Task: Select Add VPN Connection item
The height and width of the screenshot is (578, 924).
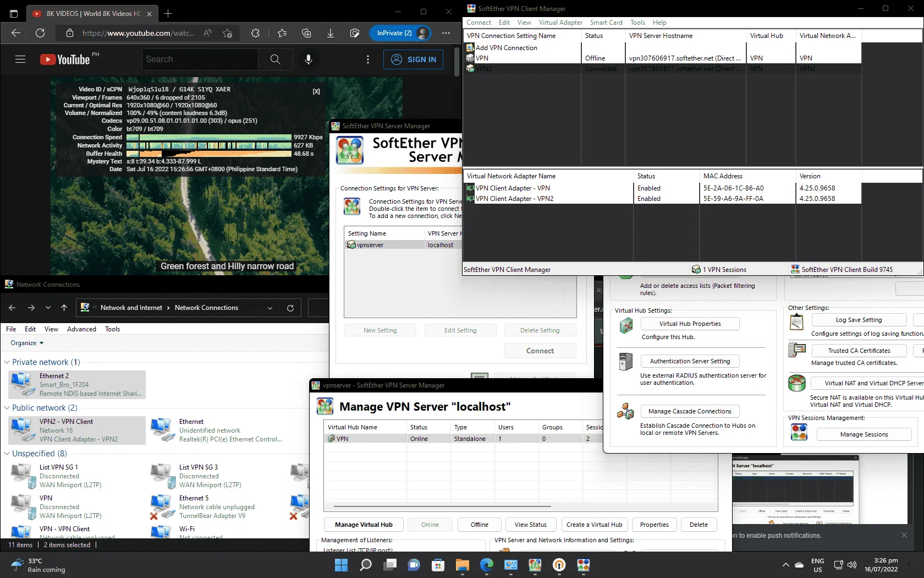Action: point(506,48)
